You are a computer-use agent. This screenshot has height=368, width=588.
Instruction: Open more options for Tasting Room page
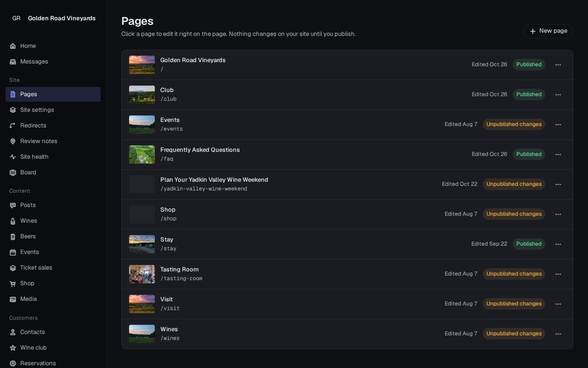[x=558, y=274]
